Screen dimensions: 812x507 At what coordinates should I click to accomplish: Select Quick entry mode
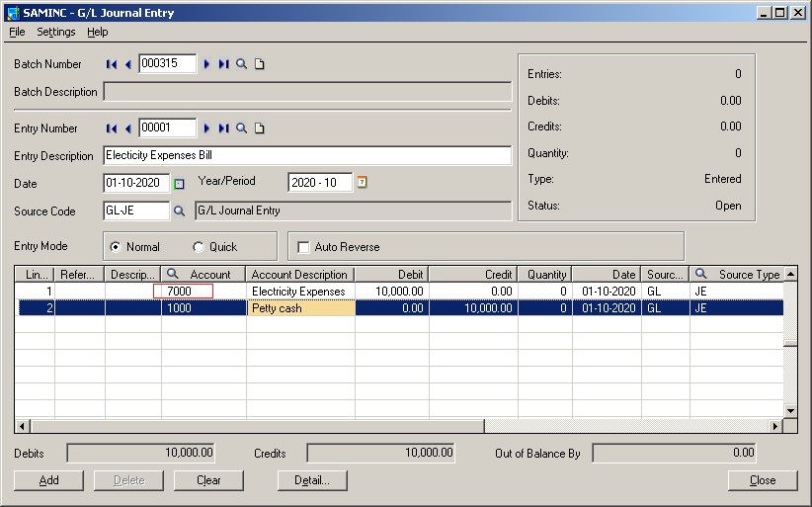click(198, 247)
